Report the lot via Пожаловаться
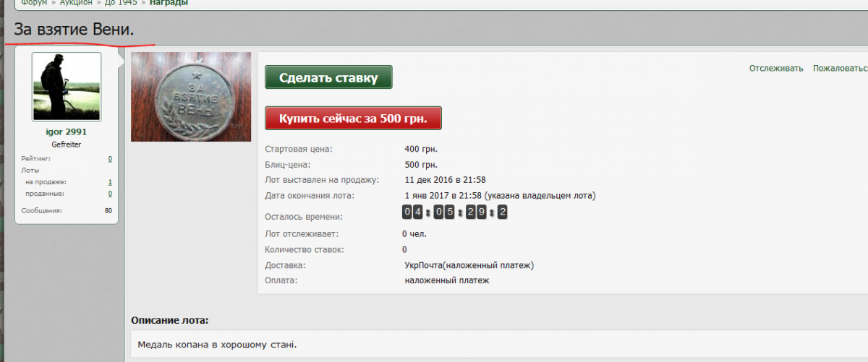Image resolution: width=868 pixels, height=362 pixels. point(840,69)
